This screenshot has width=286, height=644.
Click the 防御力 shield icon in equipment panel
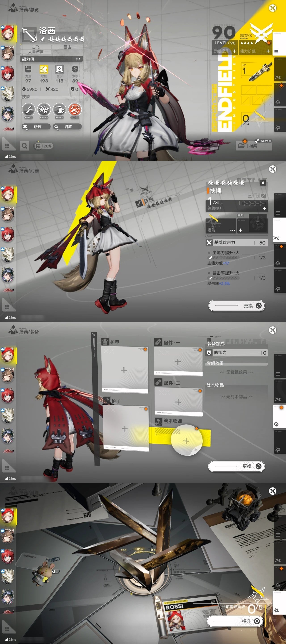(209, 352)
